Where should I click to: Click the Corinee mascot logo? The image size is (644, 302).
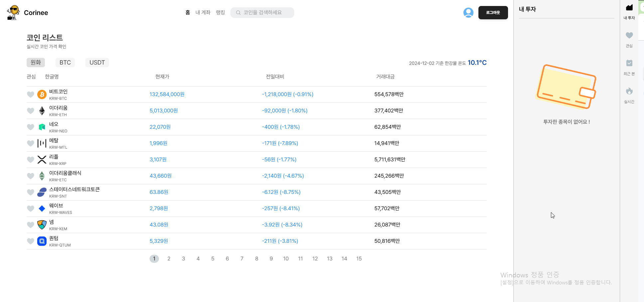click(x=13, y=13)
